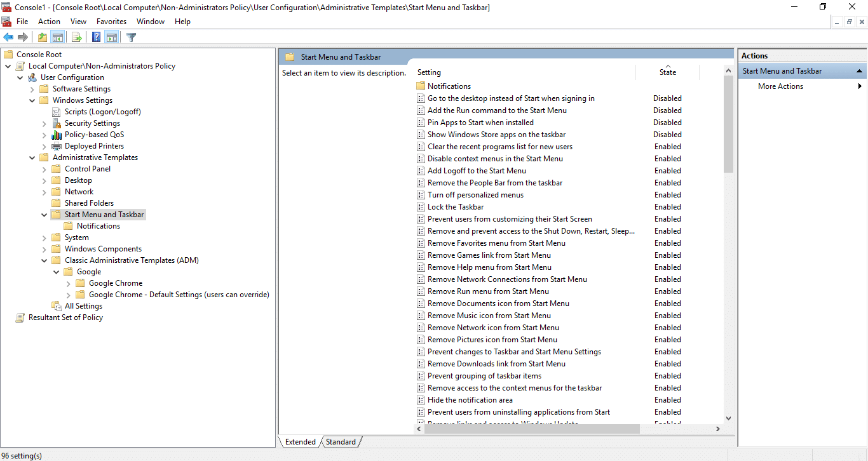Click the settings list scroll down arrow
The image size is (868, 461).
coord(728,418)
